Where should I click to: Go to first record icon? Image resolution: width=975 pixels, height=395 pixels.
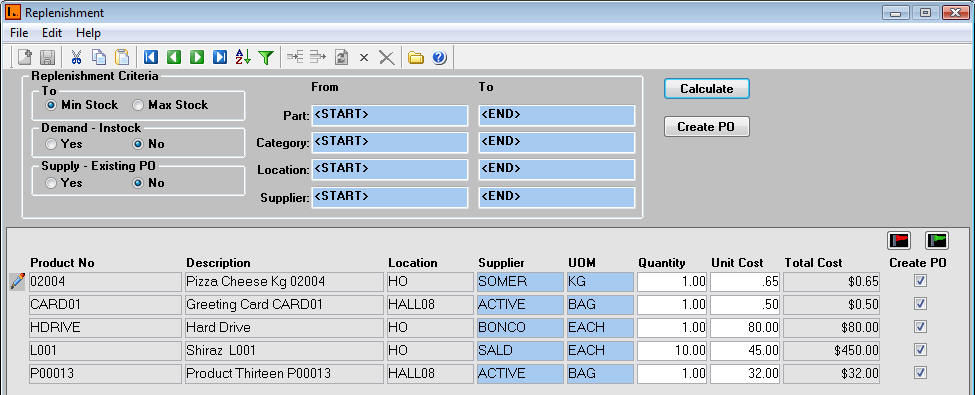(150, 57)
